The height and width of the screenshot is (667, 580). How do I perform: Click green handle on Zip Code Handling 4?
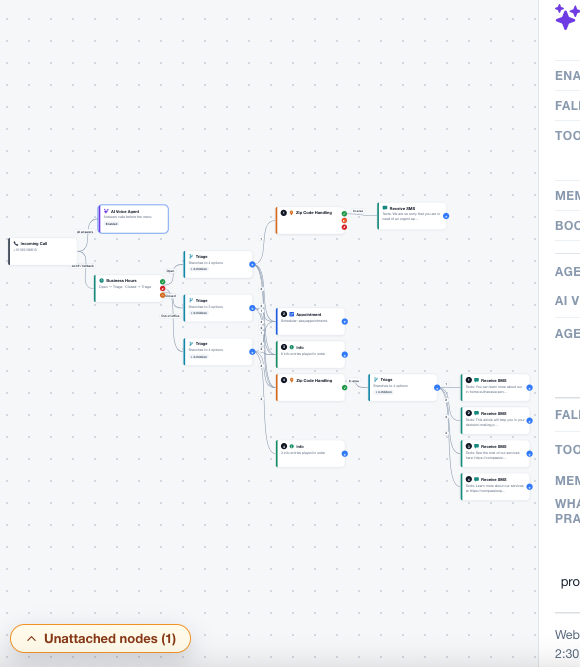(344, 388)
